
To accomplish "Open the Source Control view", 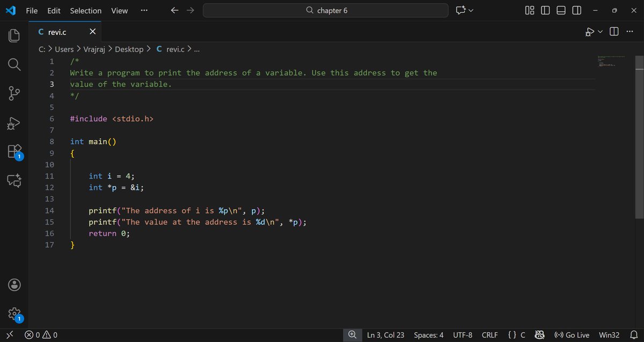I will [13, 93].
